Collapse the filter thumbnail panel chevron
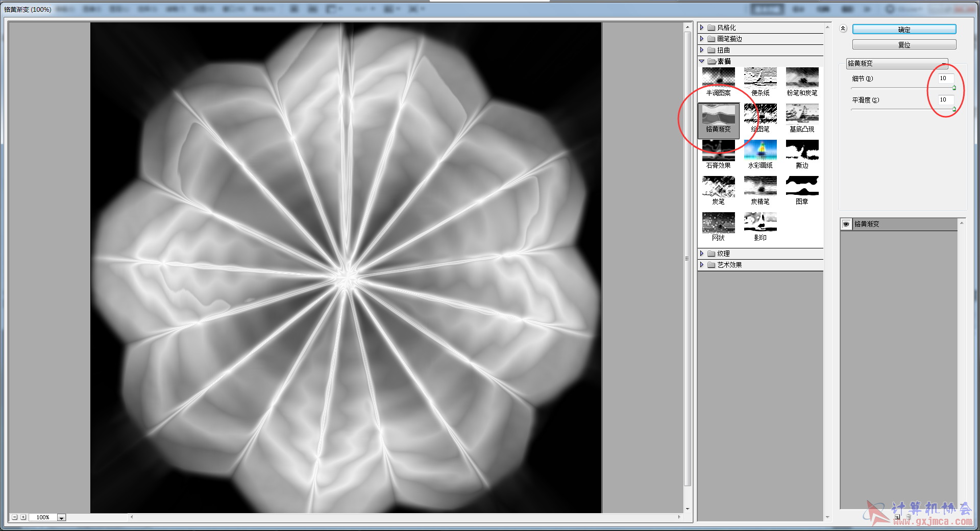Viewport: 980px width, 531px height. click(x=843, y=29)
